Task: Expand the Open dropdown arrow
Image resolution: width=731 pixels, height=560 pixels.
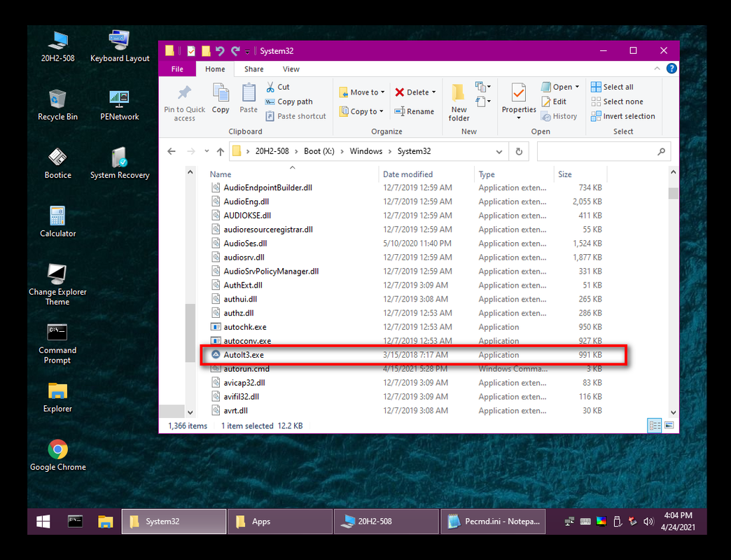Action: [577, 87]
